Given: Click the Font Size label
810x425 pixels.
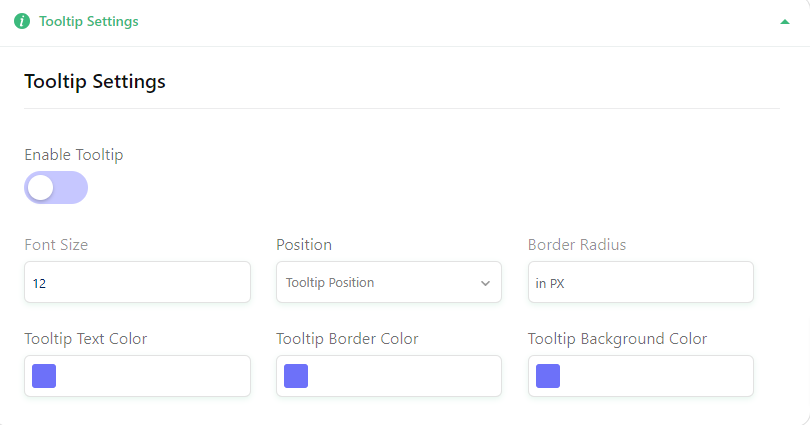Looking at the screenshot, I should point(56,244).
